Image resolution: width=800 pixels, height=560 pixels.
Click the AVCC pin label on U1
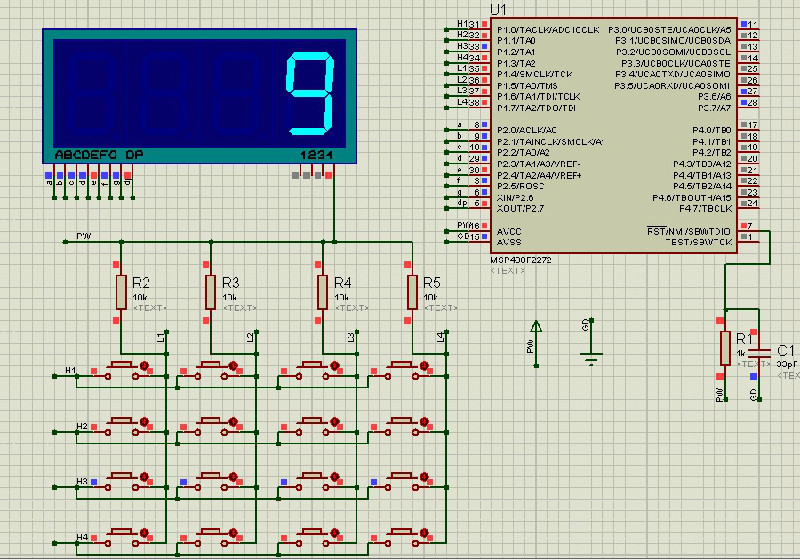tap(509, 231)
